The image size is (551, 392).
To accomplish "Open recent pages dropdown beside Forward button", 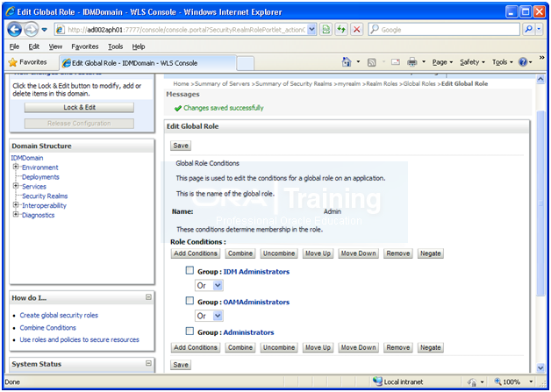I will point(44,30).
